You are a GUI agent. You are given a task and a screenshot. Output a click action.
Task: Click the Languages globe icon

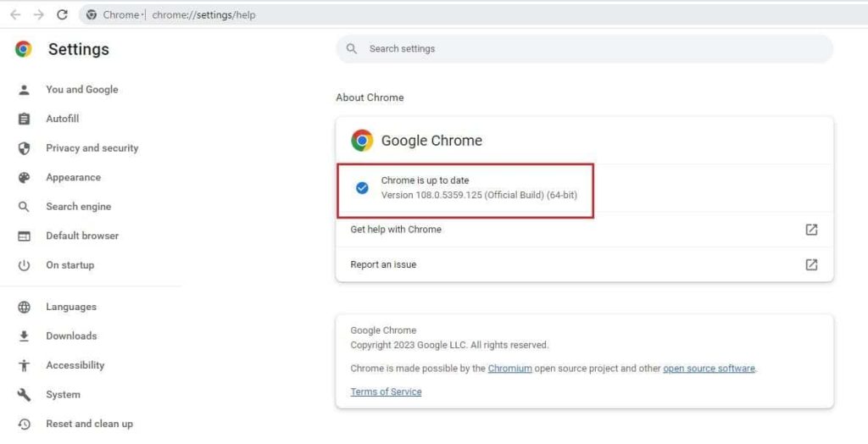pos(24,308)
